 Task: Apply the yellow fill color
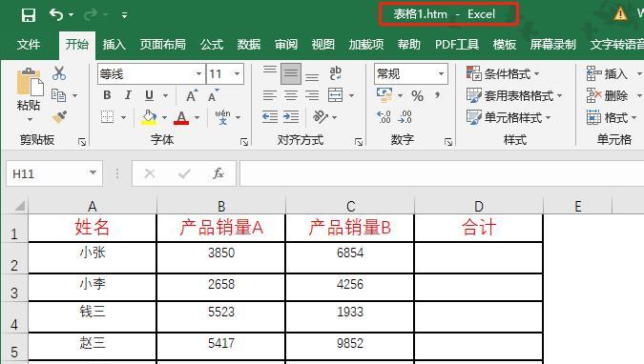point(149,117)
